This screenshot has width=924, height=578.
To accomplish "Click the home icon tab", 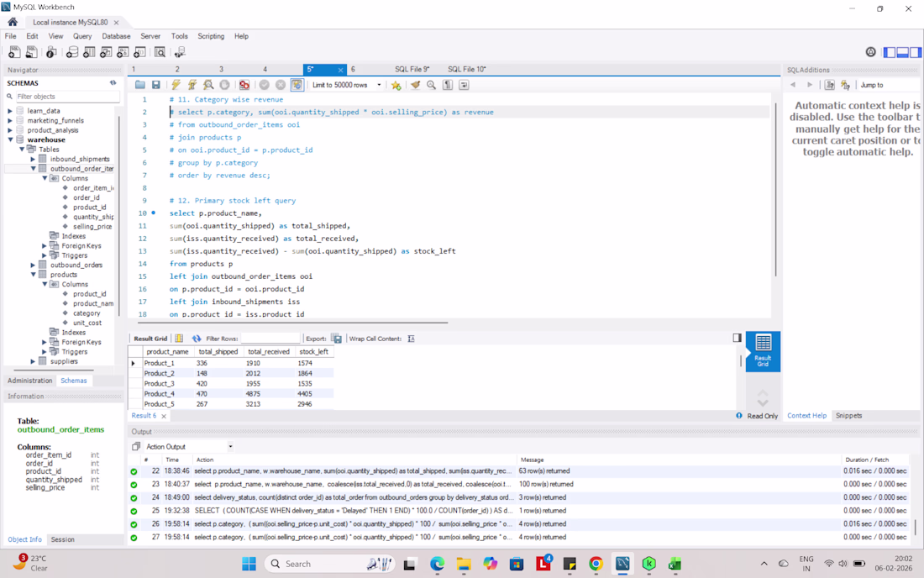I will coord(13,23).
